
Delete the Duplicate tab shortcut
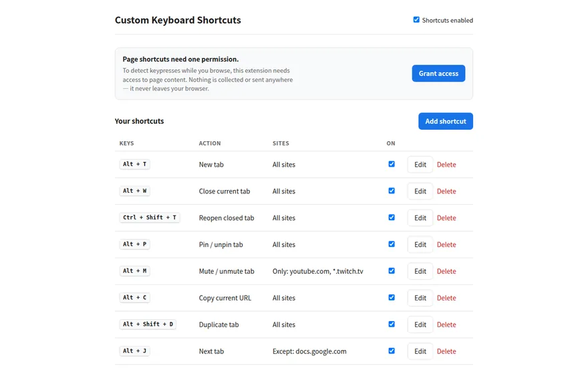446,325
